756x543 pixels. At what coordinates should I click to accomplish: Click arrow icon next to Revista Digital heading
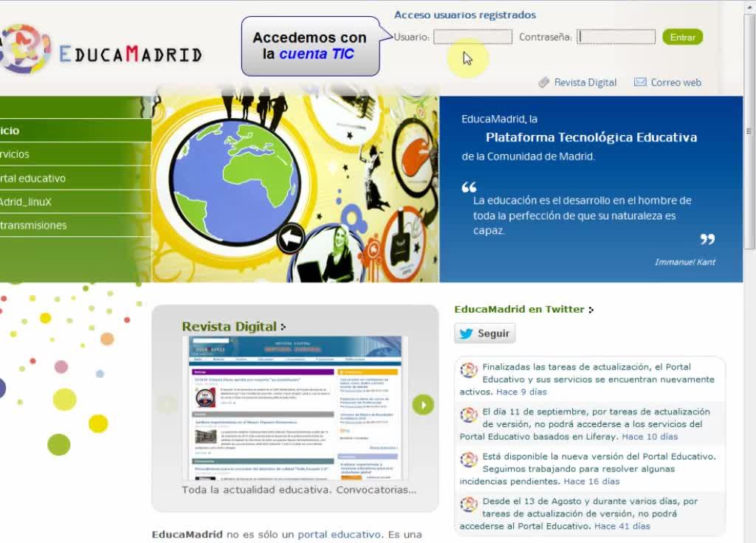[x=283, y=327]
